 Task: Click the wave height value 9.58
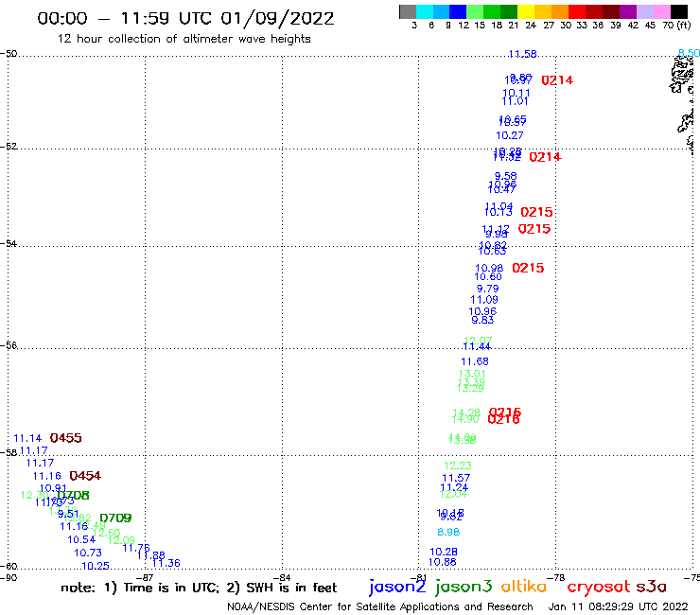click(505, 176)
